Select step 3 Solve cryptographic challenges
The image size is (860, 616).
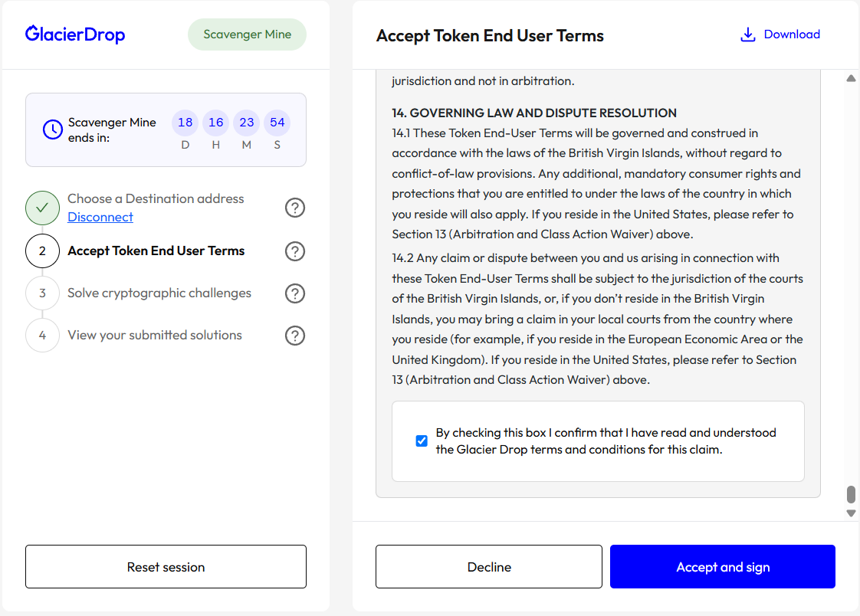(x=159, y=293)
